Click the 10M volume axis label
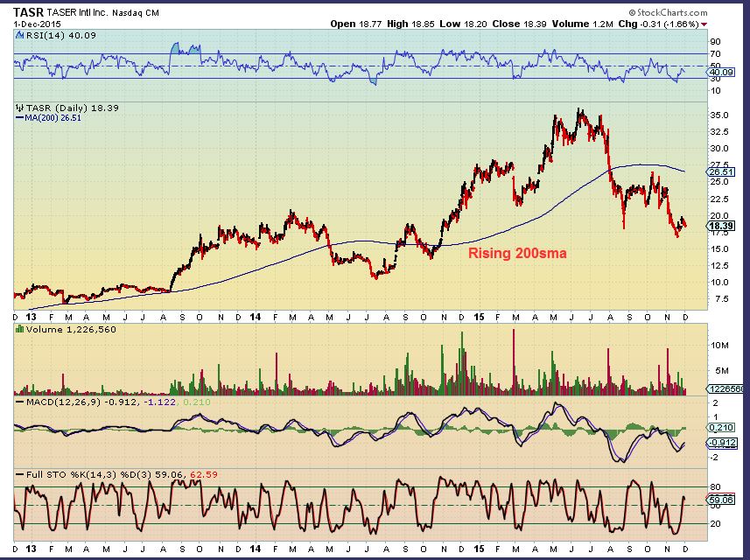Screen dimensions: 750x560 (719, 346)
